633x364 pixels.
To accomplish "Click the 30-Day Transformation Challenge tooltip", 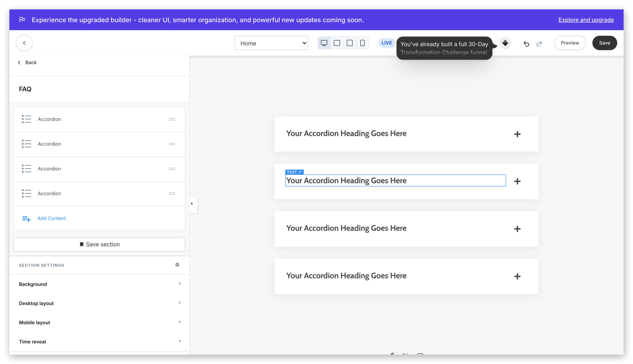I will coord(444,48).
